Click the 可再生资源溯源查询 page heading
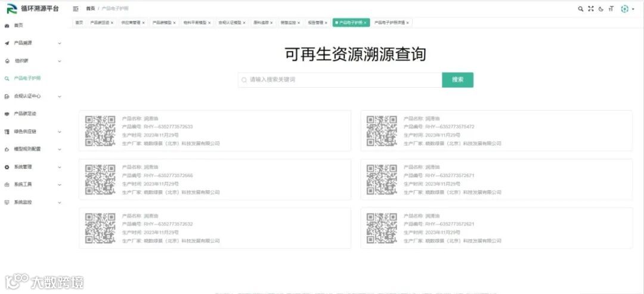This screenshot has height=294, width=644. click(x=355, y=55)
